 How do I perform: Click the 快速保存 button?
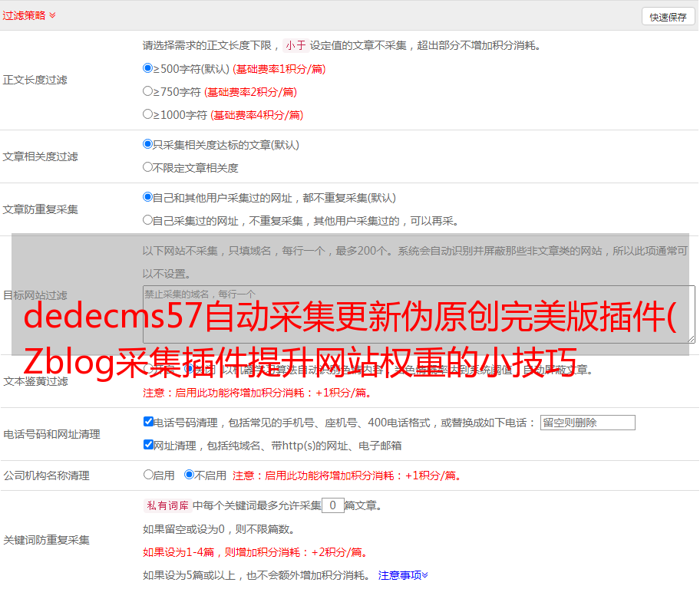(668, 18)
